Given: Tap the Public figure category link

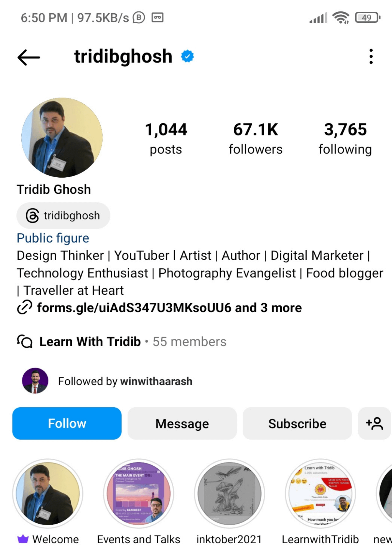Looking at the screenshot, I should pyautogui.click(x=53, y=238).
